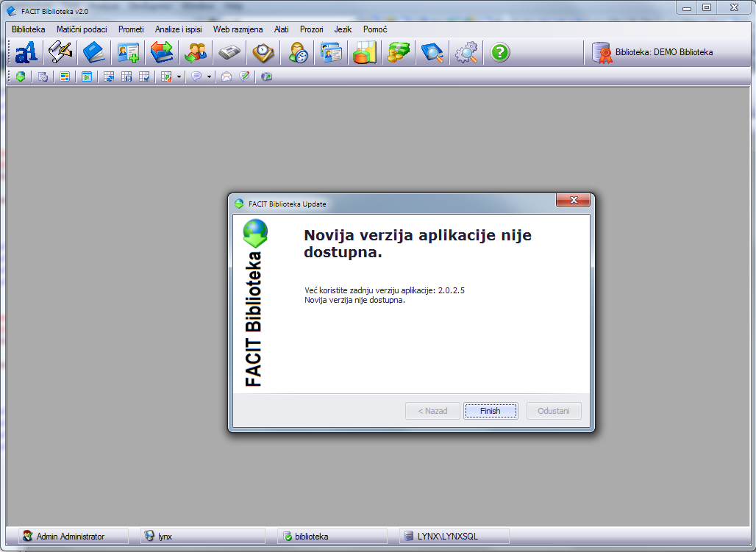Open the green question mark help icon
This screenshot has height=552, width=756.
point(500,52)
